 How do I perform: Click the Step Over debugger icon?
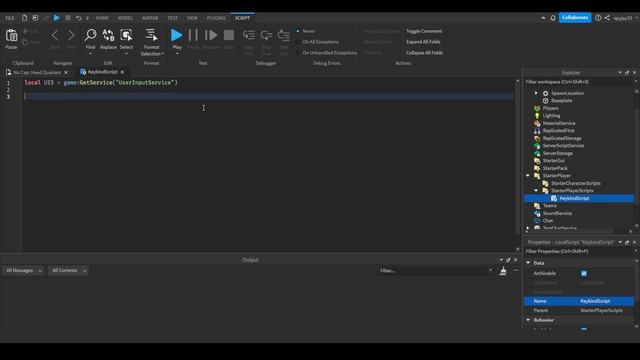coord(267,35)
